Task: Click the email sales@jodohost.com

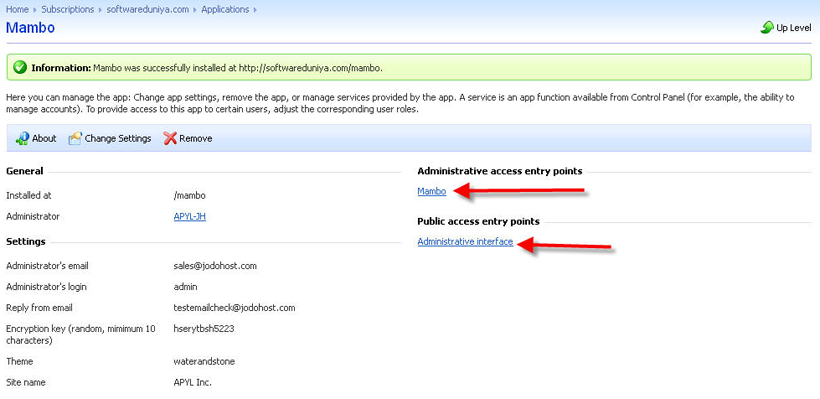Action: pyautogui.click(x=215, y=266)
